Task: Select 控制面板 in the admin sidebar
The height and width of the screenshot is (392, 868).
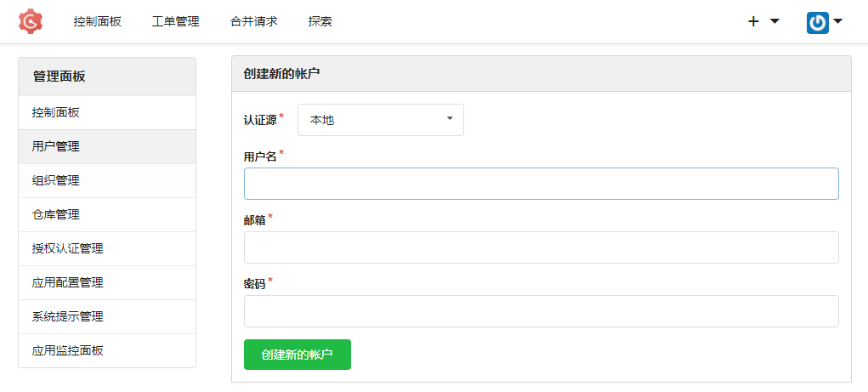Action: (56, 112)
